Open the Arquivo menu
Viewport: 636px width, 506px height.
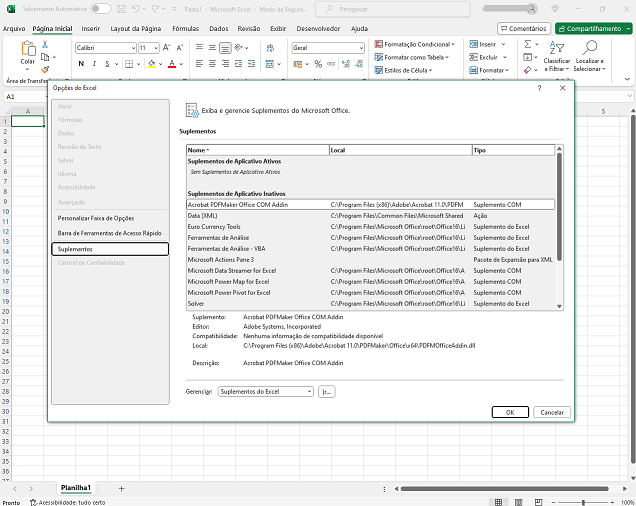(14, 28)
